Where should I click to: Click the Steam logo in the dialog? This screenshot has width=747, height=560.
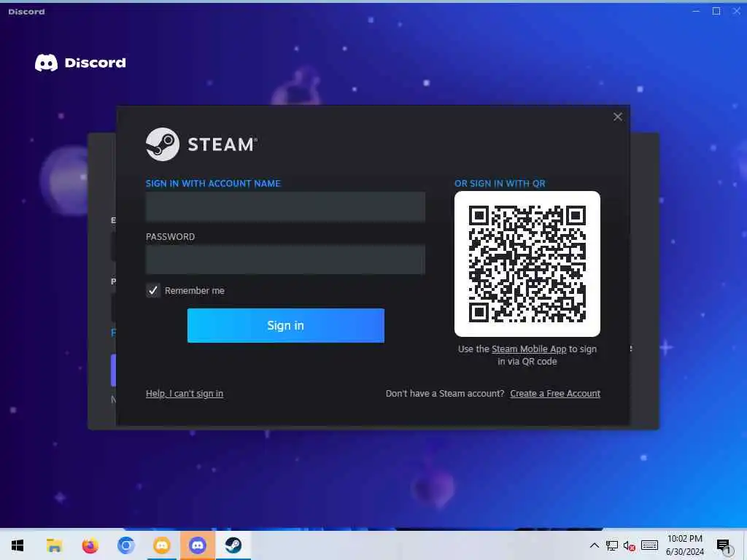201,144
